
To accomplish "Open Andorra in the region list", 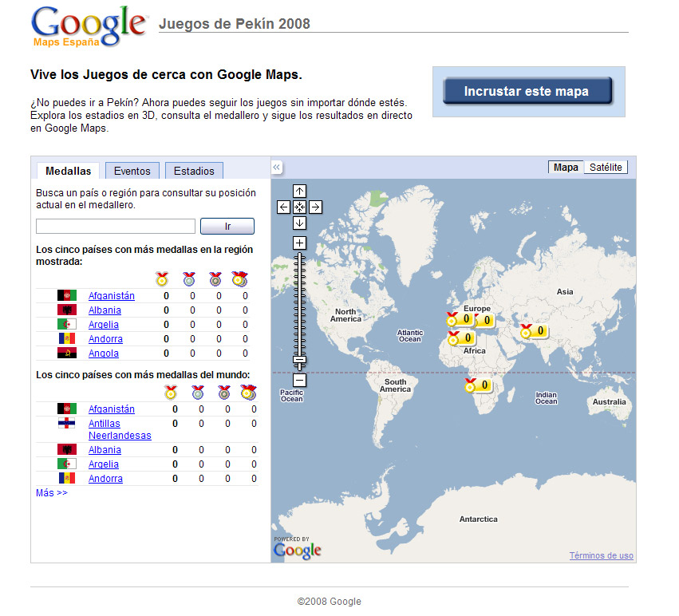I will 105,339.
